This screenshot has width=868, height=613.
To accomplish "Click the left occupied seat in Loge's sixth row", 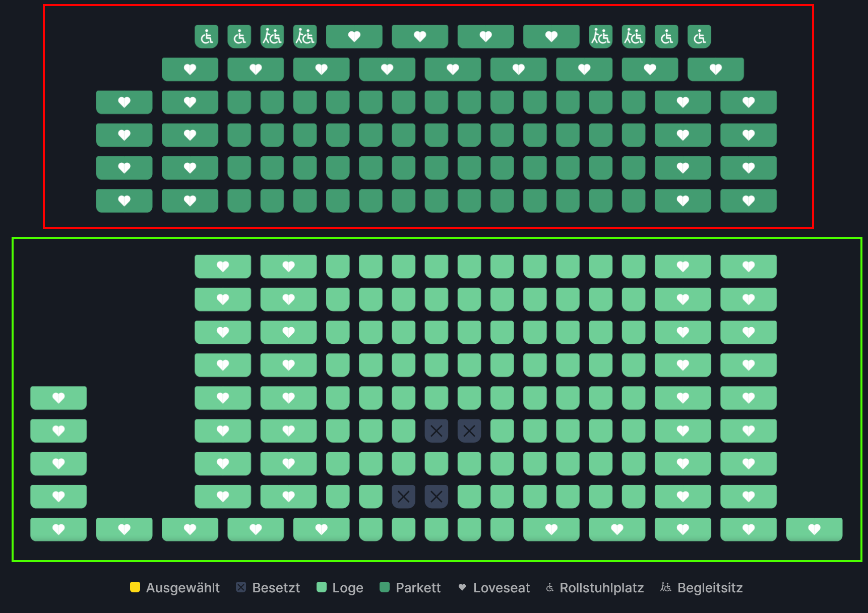I will [x=437, y=431].
